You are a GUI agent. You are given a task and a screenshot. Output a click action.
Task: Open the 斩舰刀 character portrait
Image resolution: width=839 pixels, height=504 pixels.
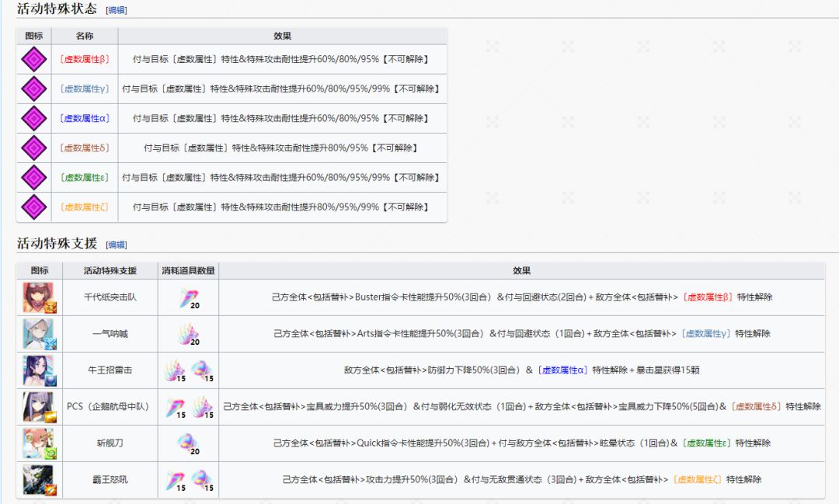tap(40, 443)
